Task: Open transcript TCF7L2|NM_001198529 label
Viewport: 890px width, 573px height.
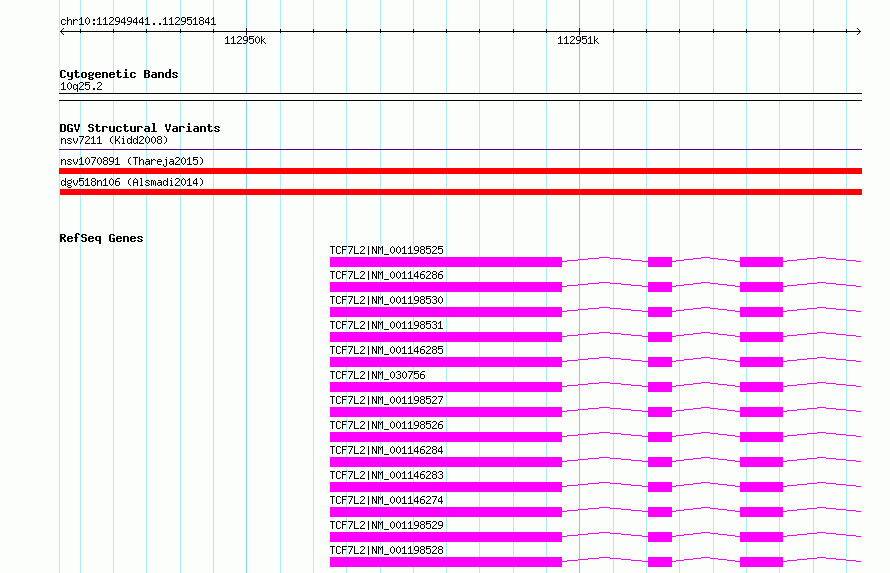Action: pyautogui.click(x=387, y=525)
